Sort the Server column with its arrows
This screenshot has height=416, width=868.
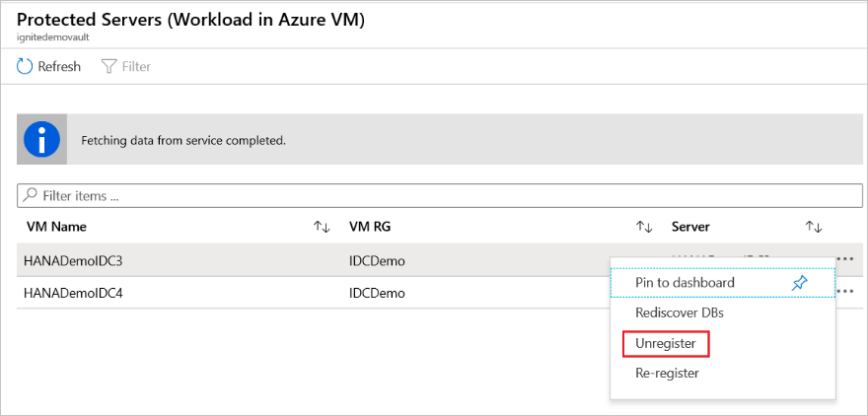(x=814, y=227)
